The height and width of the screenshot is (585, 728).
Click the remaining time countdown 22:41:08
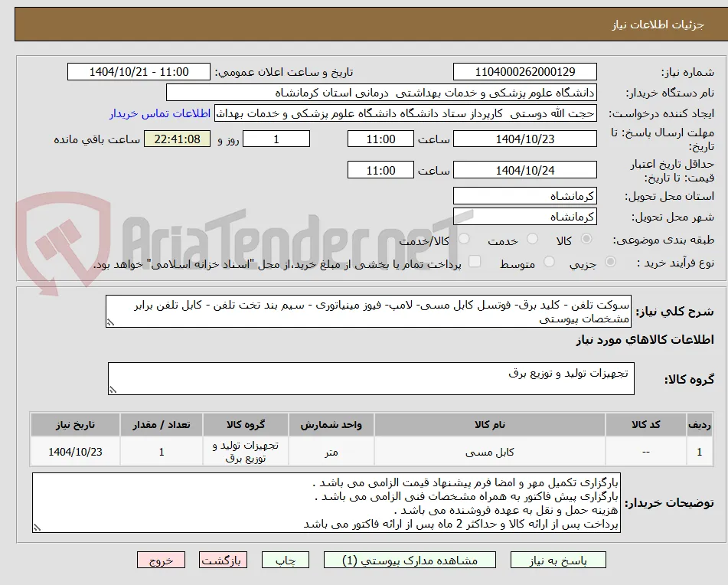tap(177, 139)
